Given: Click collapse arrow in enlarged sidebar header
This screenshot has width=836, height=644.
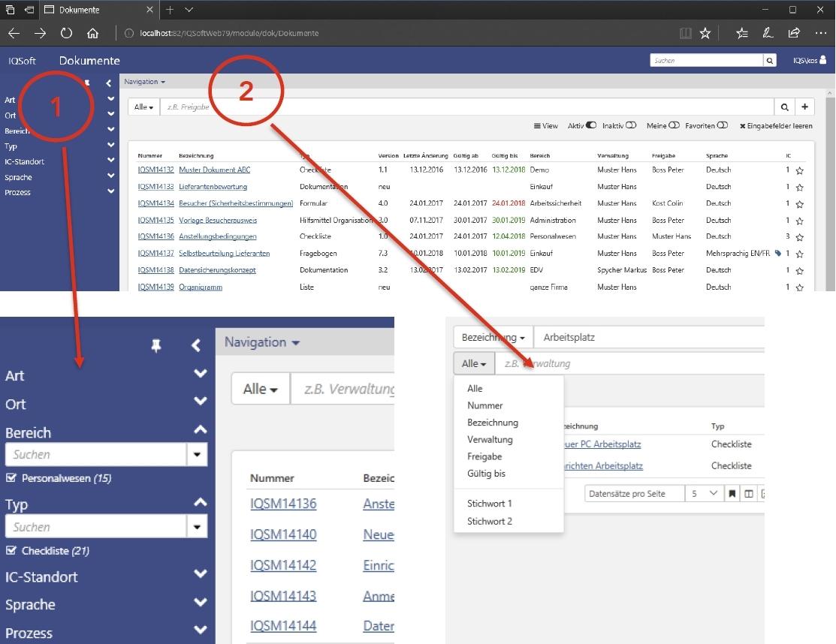Looking at the screenshot, I should [196, 346].
